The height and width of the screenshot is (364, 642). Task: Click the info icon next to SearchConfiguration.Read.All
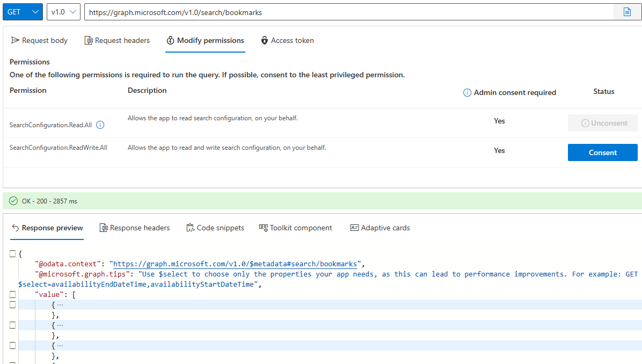[x=100, y=125]
